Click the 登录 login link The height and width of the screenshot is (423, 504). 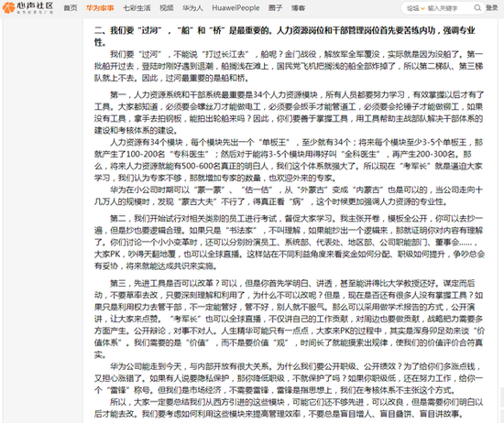[x=492, y=8]
